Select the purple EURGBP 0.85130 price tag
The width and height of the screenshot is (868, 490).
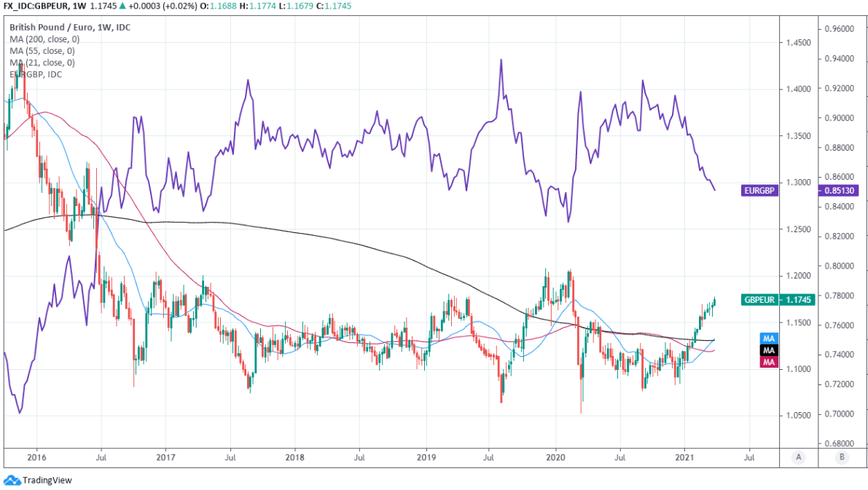click(799, 191)
